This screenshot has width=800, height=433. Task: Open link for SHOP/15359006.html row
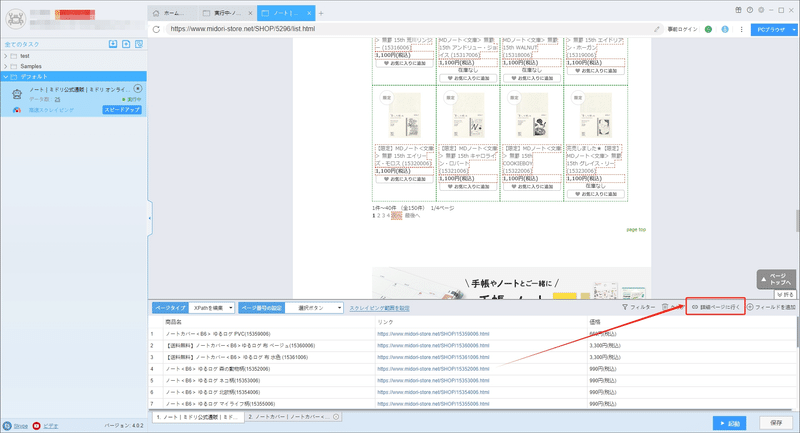433,334
